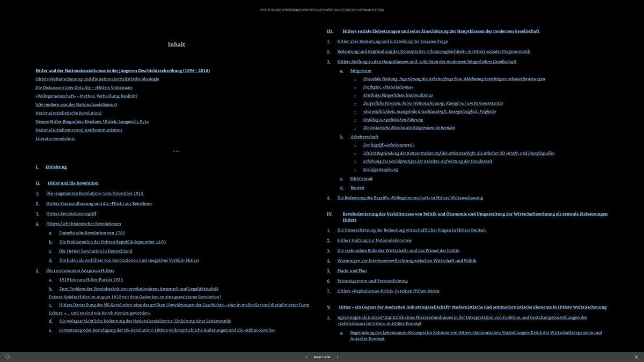Open 'Die Bedeutung des Begriffs »Volksgemeinschaft«' link
644x362 pixels.
click(x=410, y=198)
